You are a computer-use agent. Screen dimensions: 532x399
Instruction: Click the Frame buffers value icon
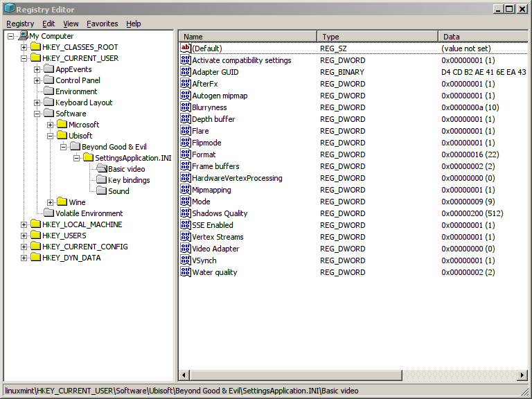point(186,166)
